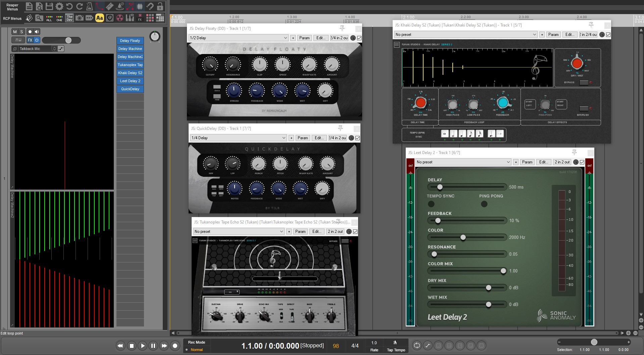
Task: Click the piano keys with eye icon
Action: [130, 18]
